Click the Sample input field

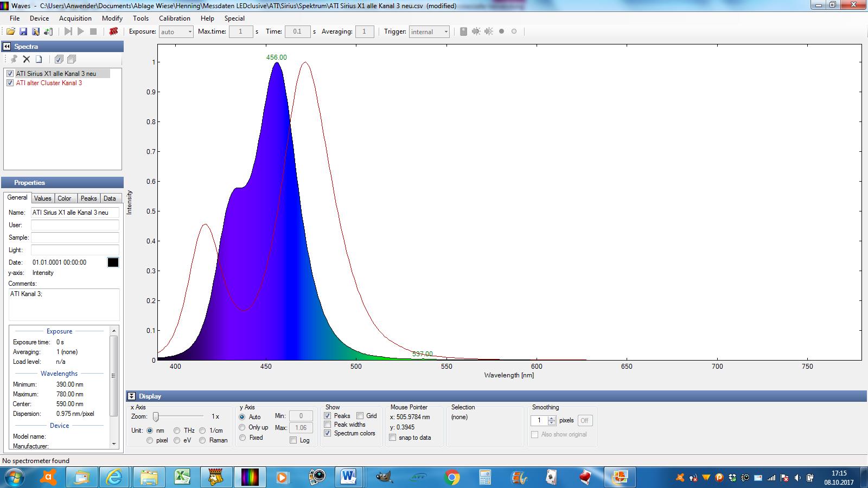(x=75, y=237)
